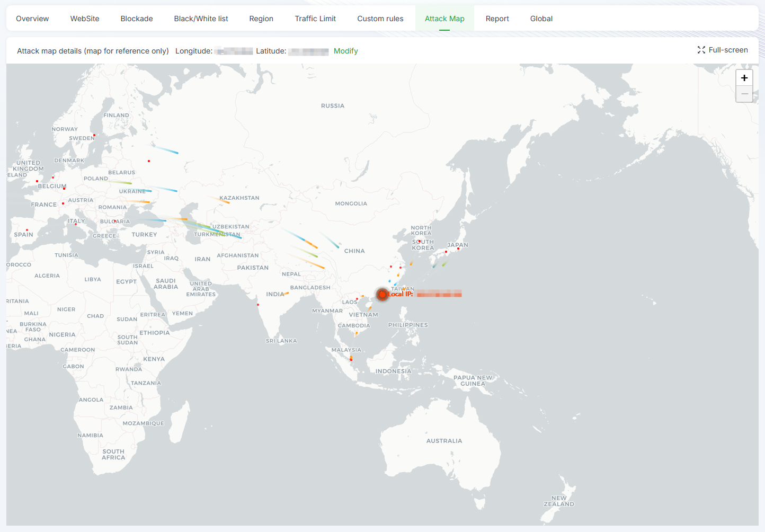Image resolution: width=765 pixels, height=532 pixels.
Task: Click the red attack dot near India's west coast
Action: 258,305
